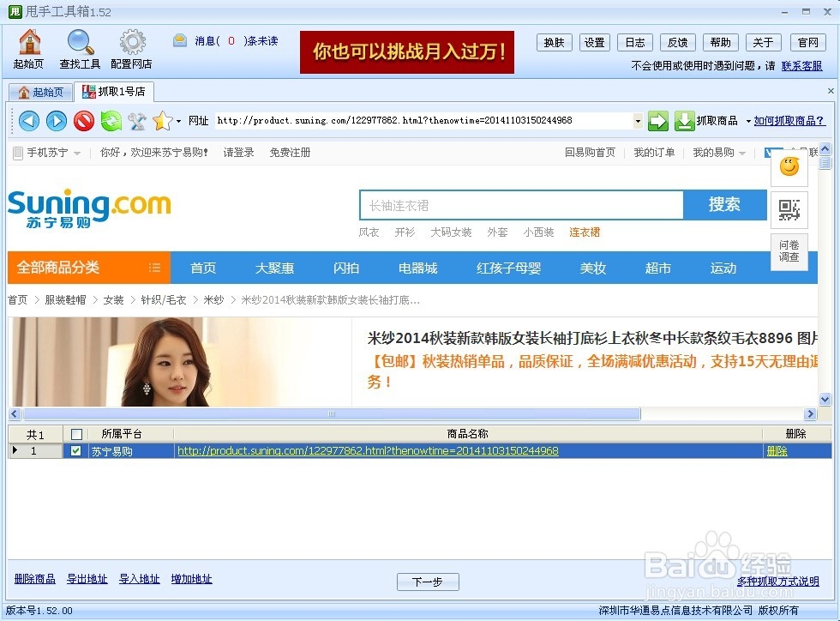Click the 反馈 button
The height and width of the screenshot is (621, 840).
pyautogui.click(x=678, y=42)
